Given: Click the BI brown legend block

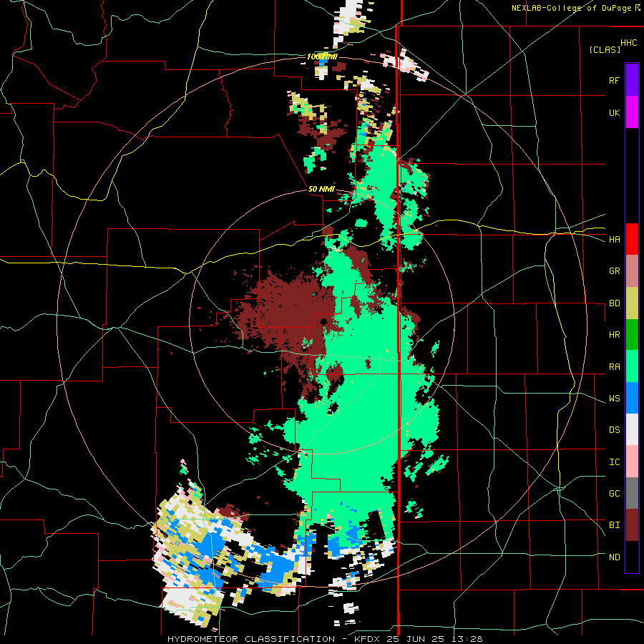Looking at the screenshot, I should point(632,525).
